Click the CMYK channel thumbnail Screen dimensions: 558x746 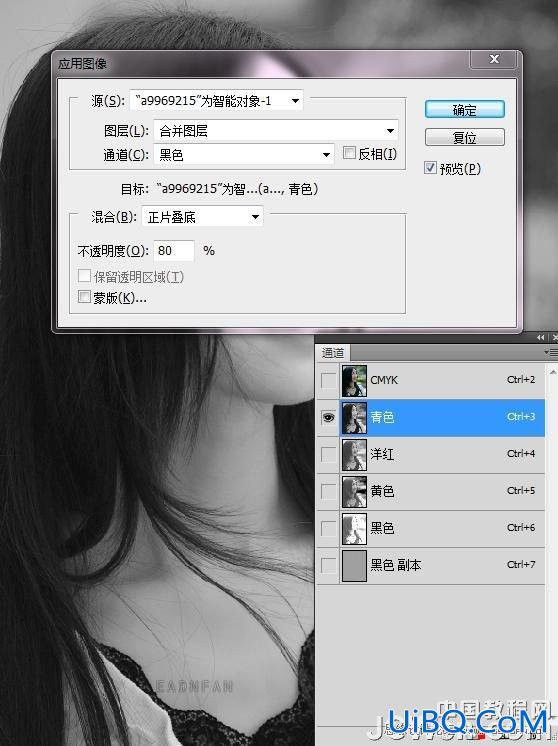click(x=354, y=381)
